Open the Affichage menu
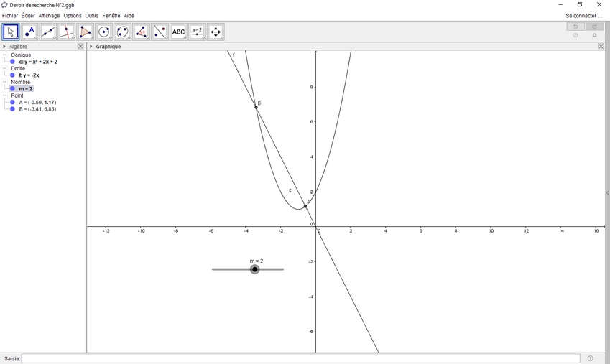This screenshot has height=364, width=610. pos(49,16)
